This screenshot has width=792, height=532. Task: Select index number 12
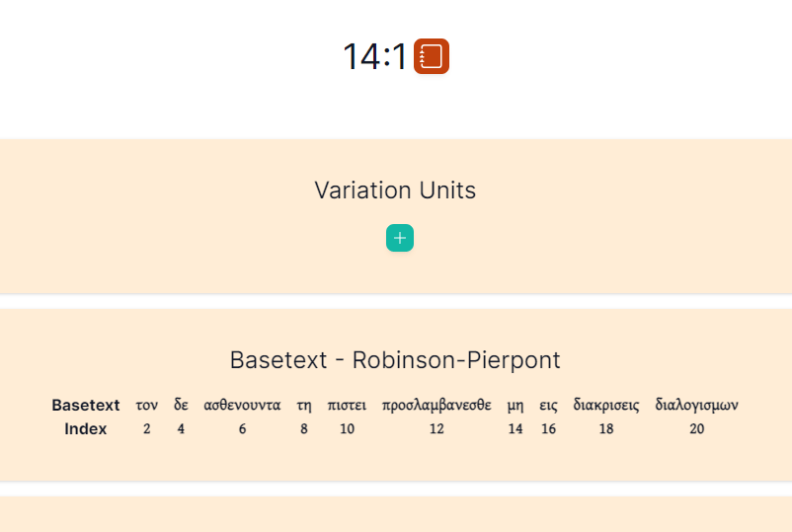[436, 428]
